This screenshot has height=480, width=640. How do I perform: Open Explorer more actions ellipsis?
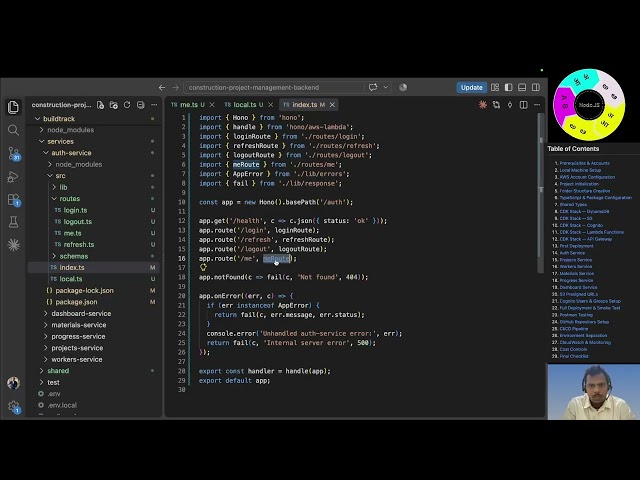pos(154,105)
